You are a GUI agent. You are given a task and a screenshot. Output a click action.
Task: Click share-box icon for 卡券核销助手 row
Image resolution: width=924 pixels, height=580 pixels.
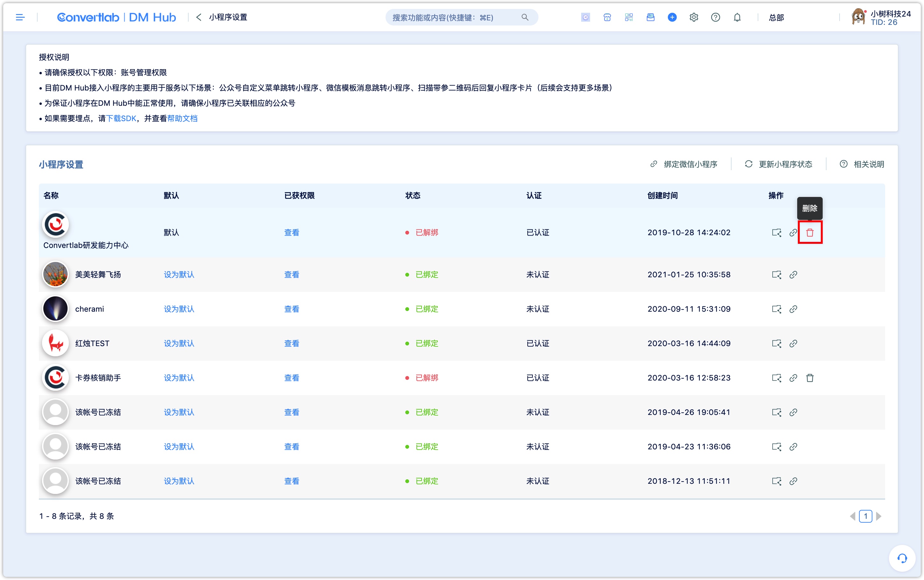coord(776,378)
